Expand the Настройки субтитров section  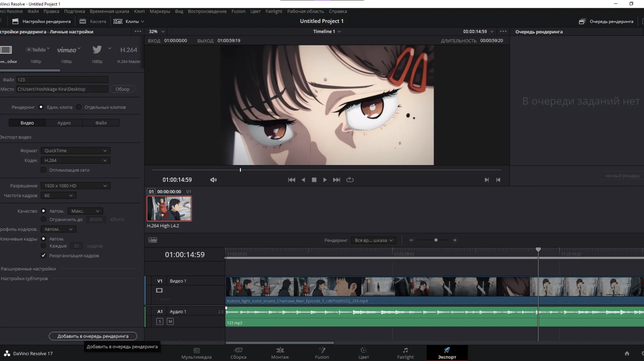point(24,279)
